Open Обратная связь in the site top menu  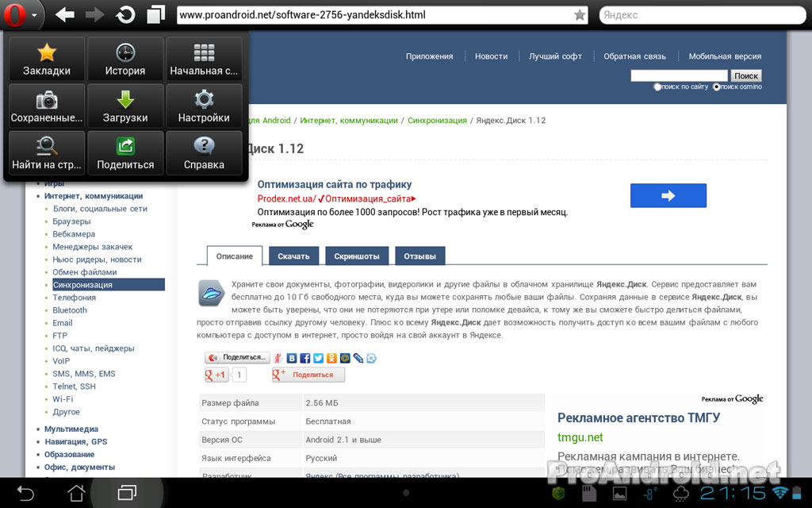point(635,56)
